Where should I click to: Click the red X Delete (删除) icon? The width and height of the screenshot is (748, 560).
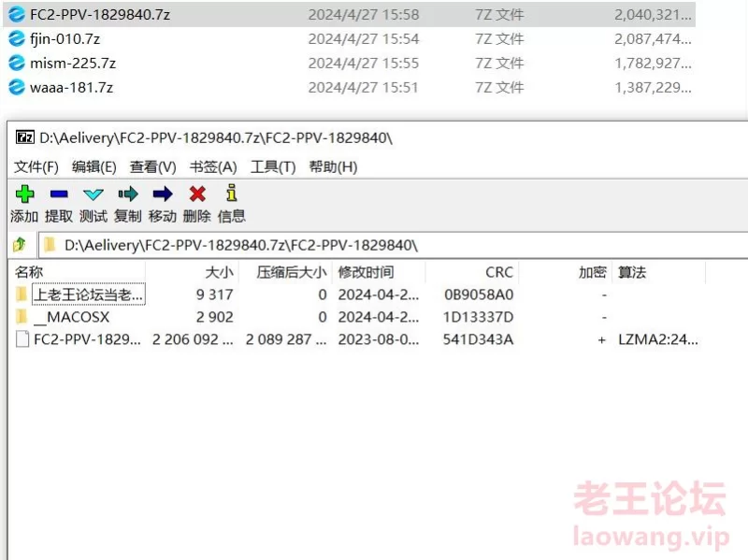click(x=197, y=194)
